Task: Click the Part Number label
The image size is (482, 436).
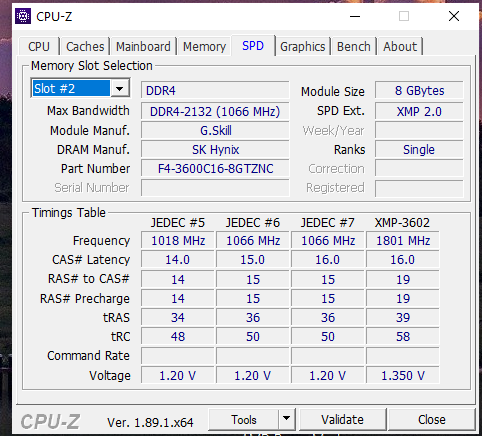Action: (95, 169)
